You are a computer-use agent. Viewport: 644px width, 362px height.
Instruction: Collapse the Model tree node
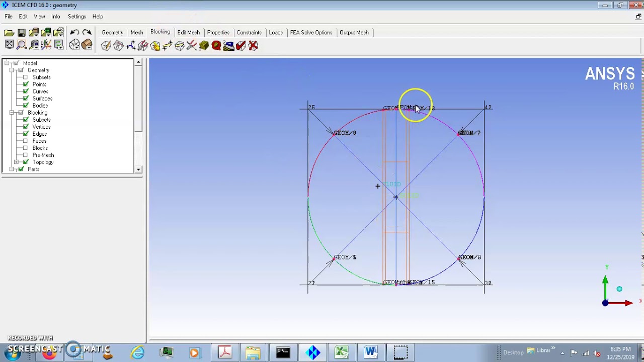point(7,63)
